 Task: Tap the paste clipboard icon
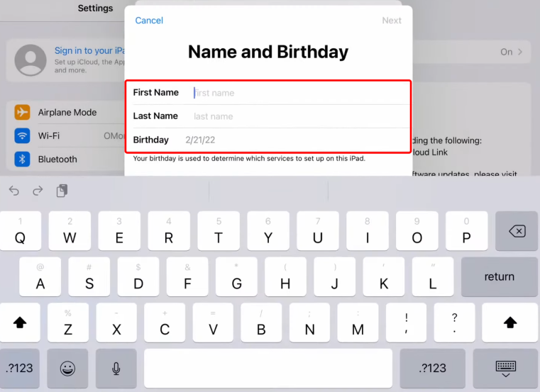coord(62,191)
